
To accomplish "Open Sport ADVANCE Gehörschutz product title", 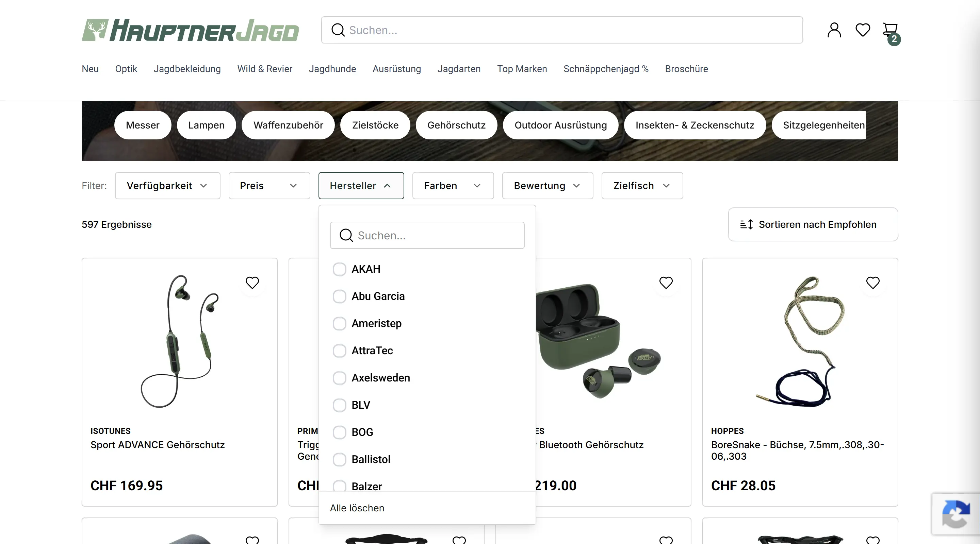I will (x=158, y=445).
